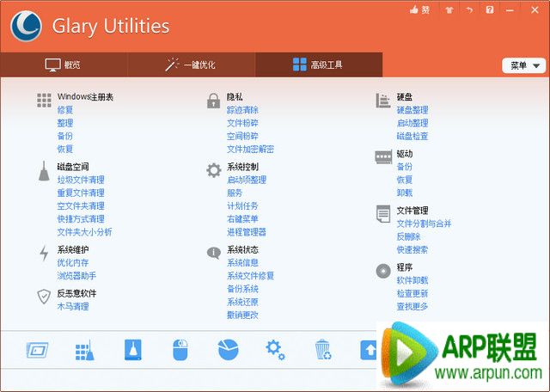
Task: Open 整理 under Windows注册表
Action: [65, 123]
